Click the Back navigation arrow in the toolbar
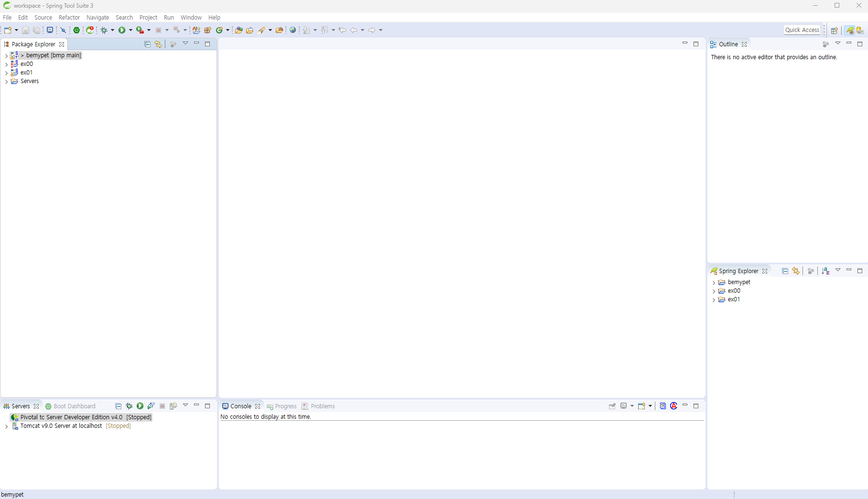This screenshot has width=868, height=499. 354,30
